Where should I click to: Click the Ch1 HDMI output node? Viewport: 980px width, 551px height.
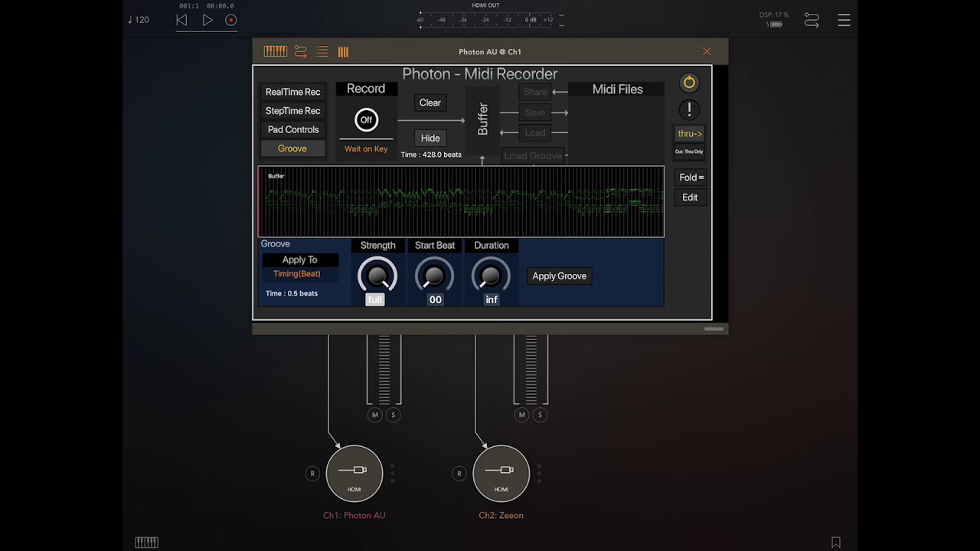pyautogui.click(x=354, y=473)
